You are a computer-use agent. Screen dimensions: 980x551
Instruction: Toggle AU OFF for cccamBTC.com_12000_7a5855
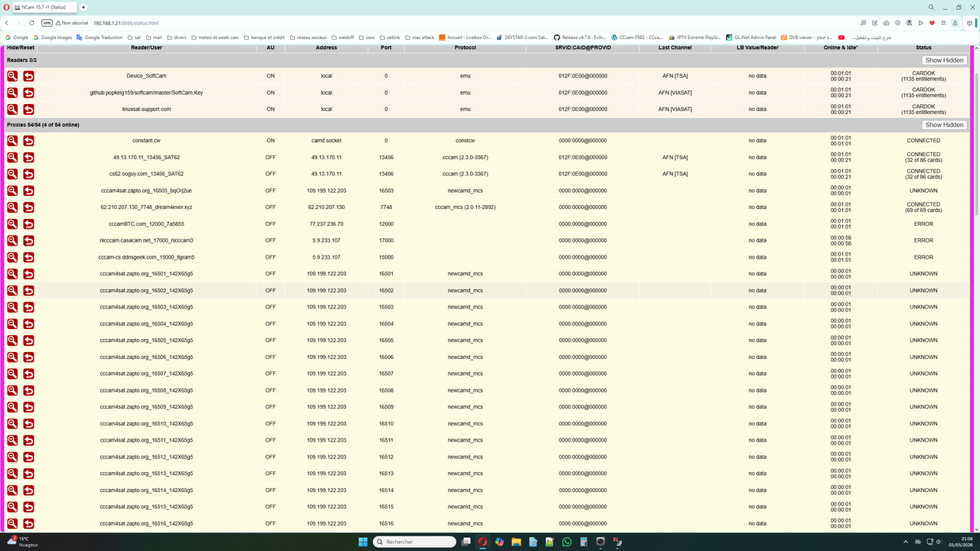[270, 224]
